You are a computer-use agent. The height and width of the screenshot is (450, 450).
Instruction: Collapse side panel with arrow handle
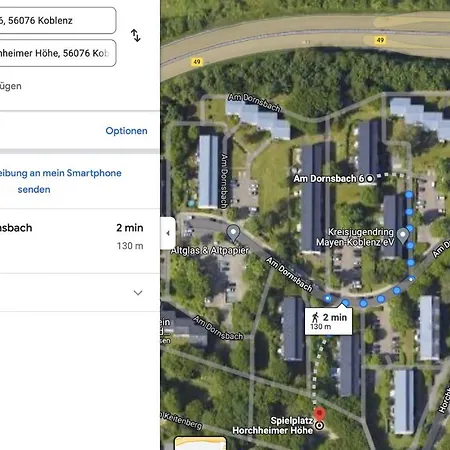tap(168, 233)
